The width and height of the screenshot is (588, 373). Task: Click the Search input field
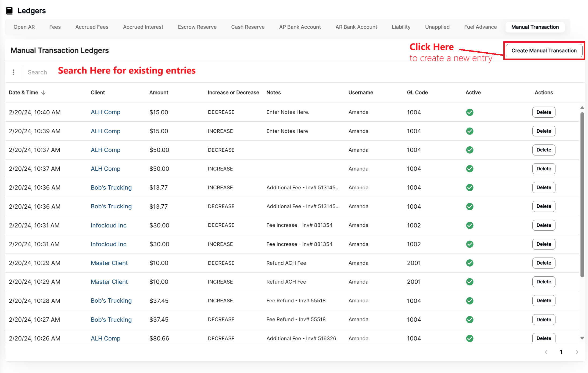coord(37,72)
